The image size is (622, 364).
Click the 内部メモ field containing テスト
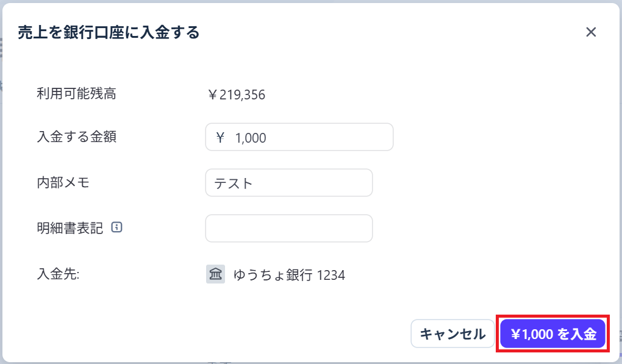[x=288, y=183]
